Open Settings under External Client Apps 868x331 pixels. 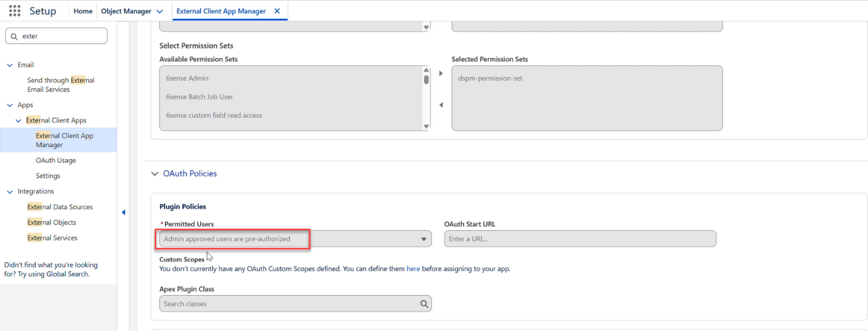tap(48, 176)
